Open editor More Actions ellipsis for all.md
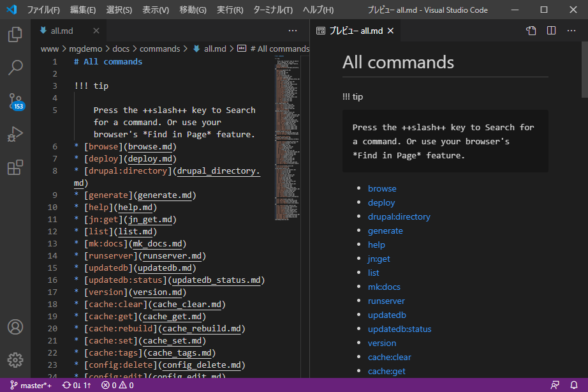 coord(293,31)
